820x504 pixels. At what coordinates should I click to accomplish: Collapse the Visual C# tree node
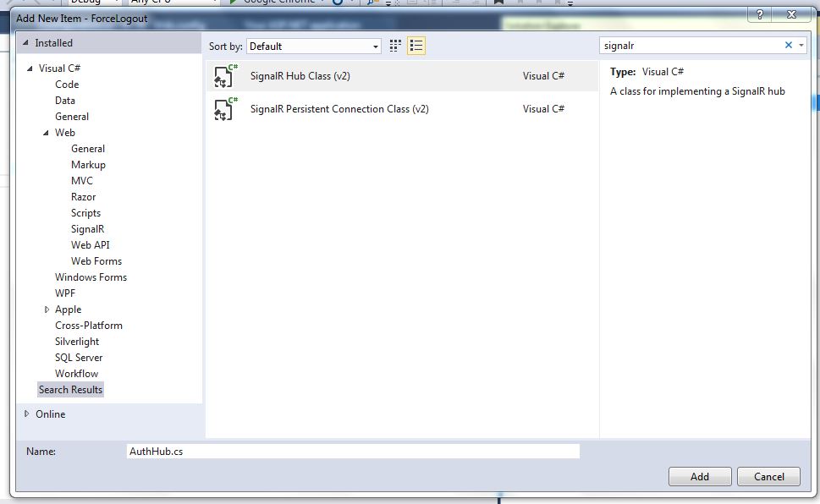[x=30, y=68]
